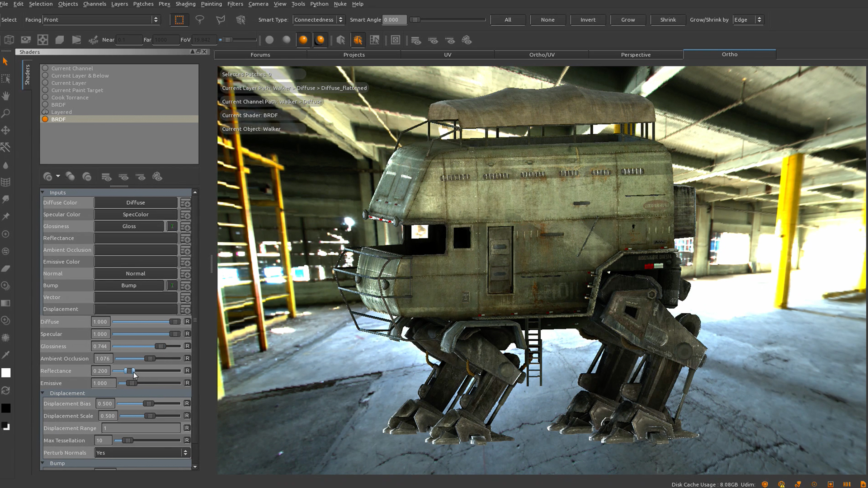
Task: Add channel to Reflectance input
Action: point(186,238)
